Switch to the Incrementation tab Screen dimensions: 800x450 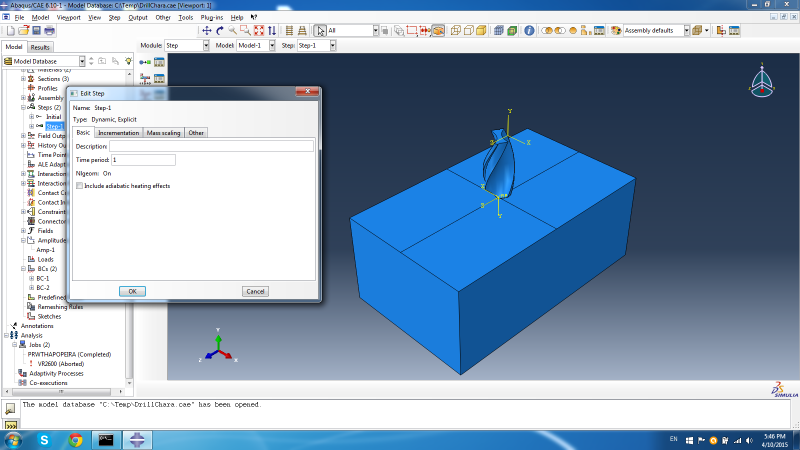coord(118,133)
